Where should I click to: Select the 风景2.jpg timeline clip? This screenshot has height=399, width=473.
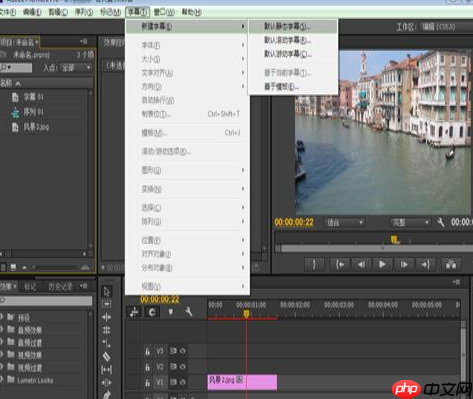click(x=242, y=382)
